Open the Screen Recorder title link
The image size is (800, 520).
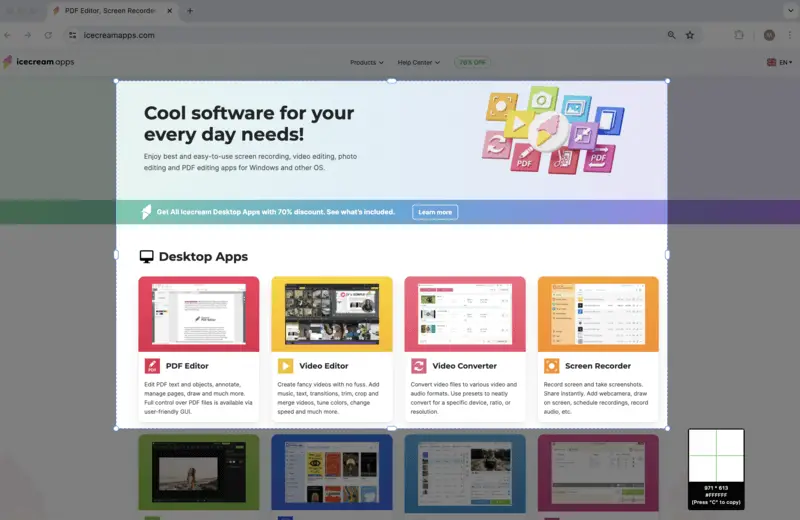coord(598,366)
